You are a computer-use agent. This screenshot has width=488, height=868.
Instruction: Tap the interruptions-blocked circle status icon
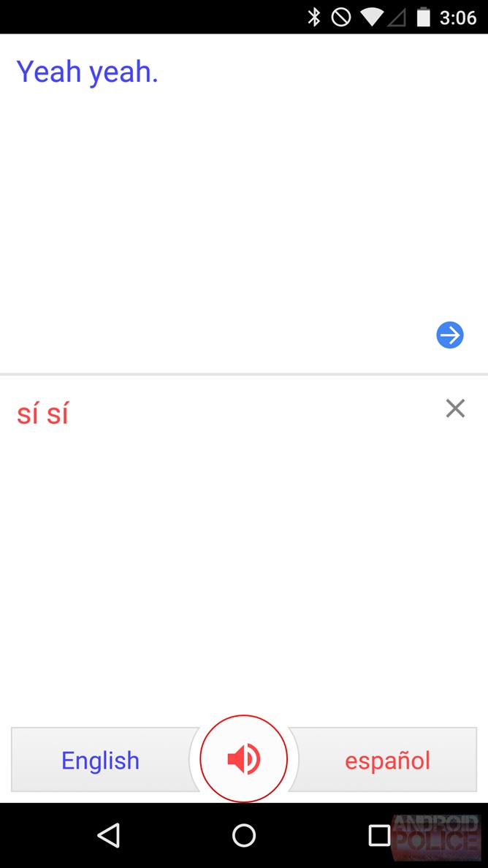pyautogui.click(x=341, y=17)
